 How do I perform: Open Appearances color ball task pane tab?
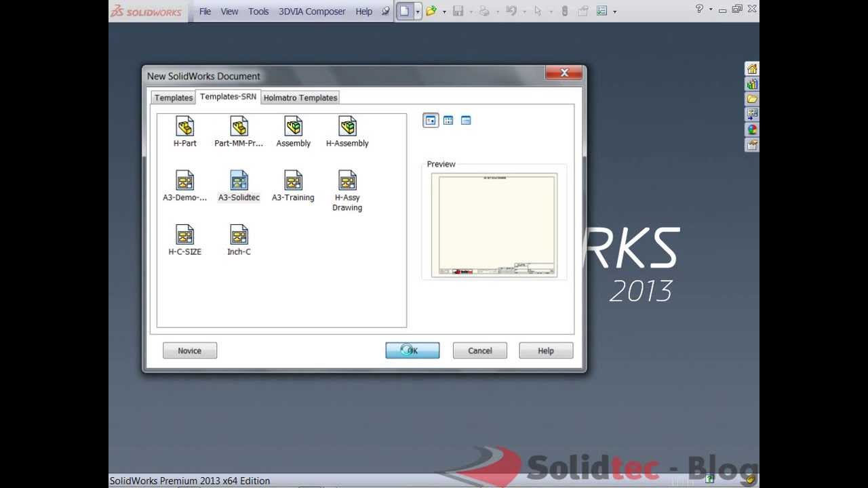pyautogui.click(x=751, y=129)
